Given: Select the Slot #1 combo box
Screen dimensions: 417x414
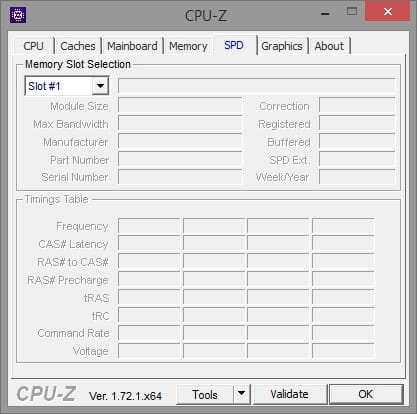Looking at the screenshot, I should click(67, 86).
